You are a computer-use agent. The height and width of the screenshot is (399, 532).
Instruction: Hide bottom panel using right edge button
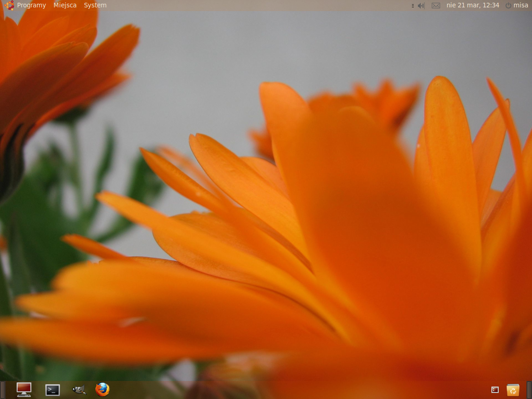[529, 390]
